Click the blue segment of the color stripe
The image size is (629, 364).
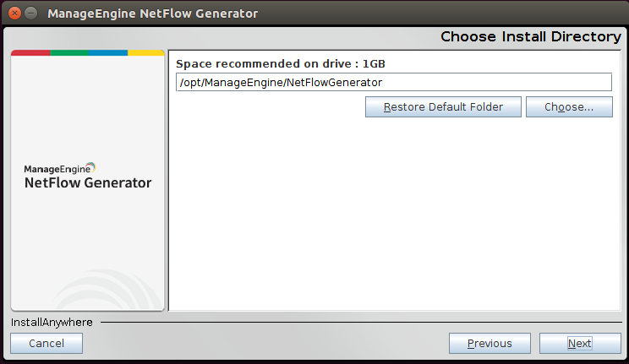(x=107, y=52)
